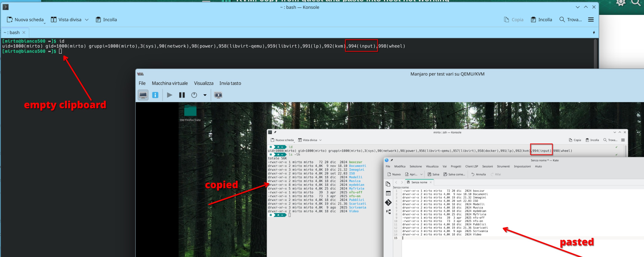Pause the virtual machine
Image resolution: width=644 pixels, height=257 pixels.
tap(182, 95)
